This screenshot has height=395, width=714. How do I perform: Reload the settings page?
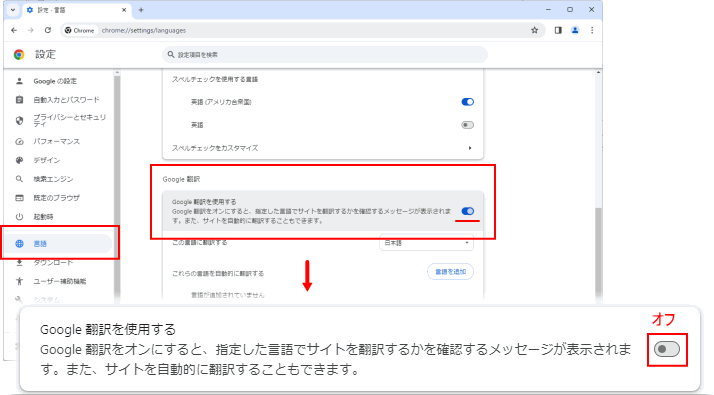pyautogui.click(x=48, y=30)
